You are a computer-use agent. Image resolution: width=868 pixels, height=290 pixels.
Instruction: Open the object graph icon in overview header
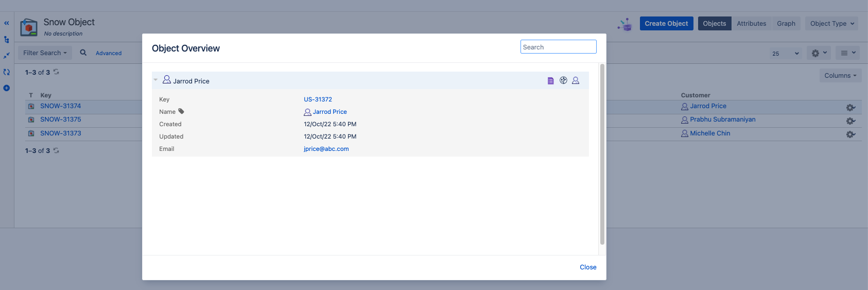point(563,80)
